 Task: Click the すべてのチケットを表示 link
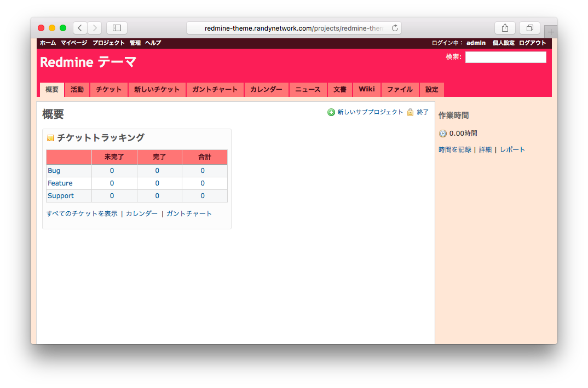[x=82, y=214]
